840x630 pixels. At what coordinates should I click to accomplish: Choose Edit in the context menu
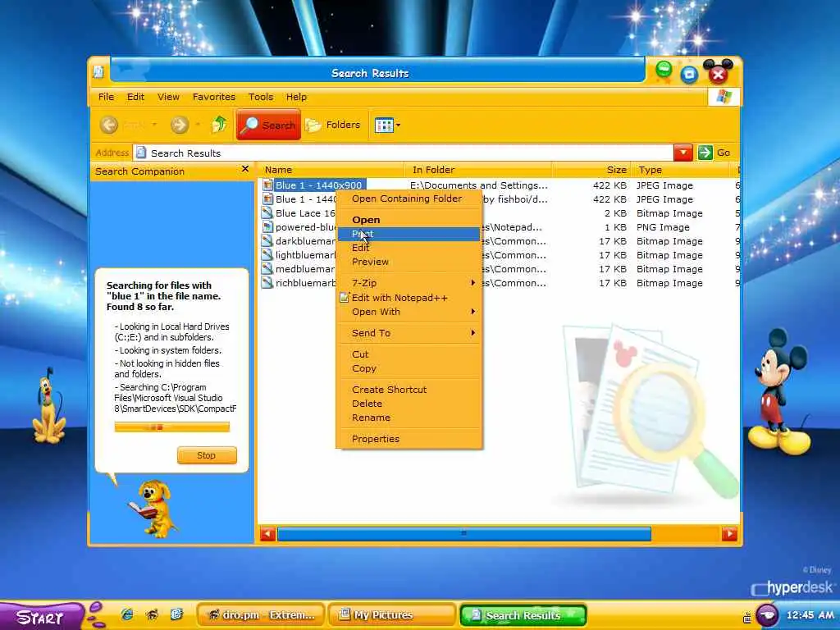[x=409, y=248]
